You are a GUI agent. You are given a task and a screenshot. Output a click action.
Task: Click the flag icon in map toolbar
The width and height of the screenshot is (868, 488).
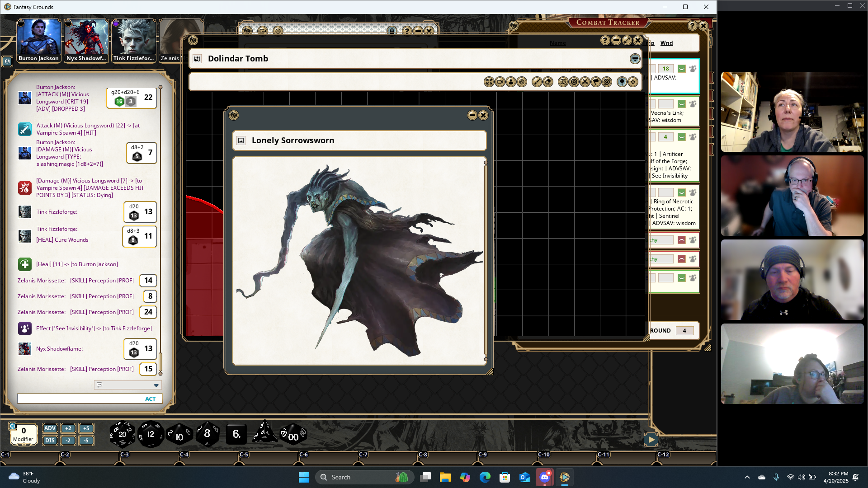pos(596,82)
